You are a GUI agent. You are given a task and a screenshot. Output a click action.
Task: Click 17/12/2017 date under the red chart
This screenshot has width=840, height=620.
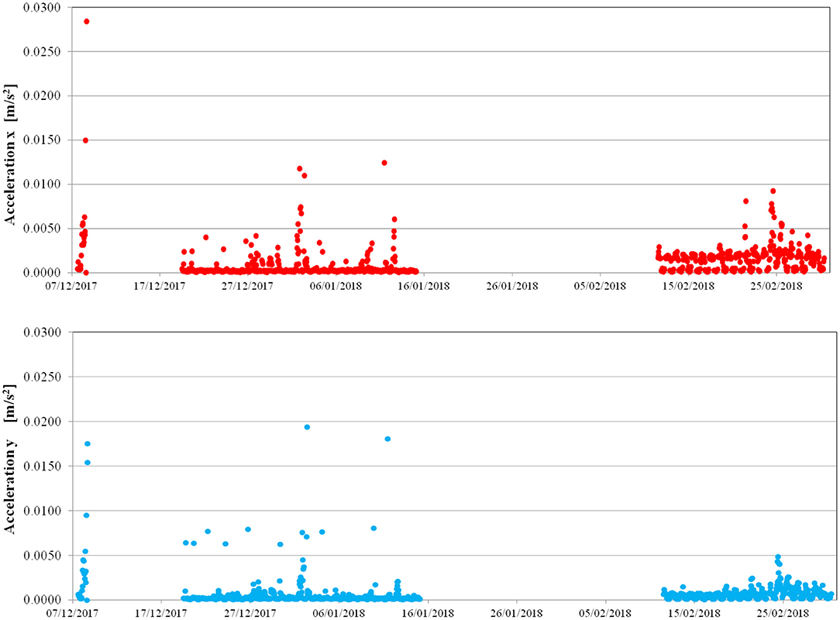(x=159, y=286)
